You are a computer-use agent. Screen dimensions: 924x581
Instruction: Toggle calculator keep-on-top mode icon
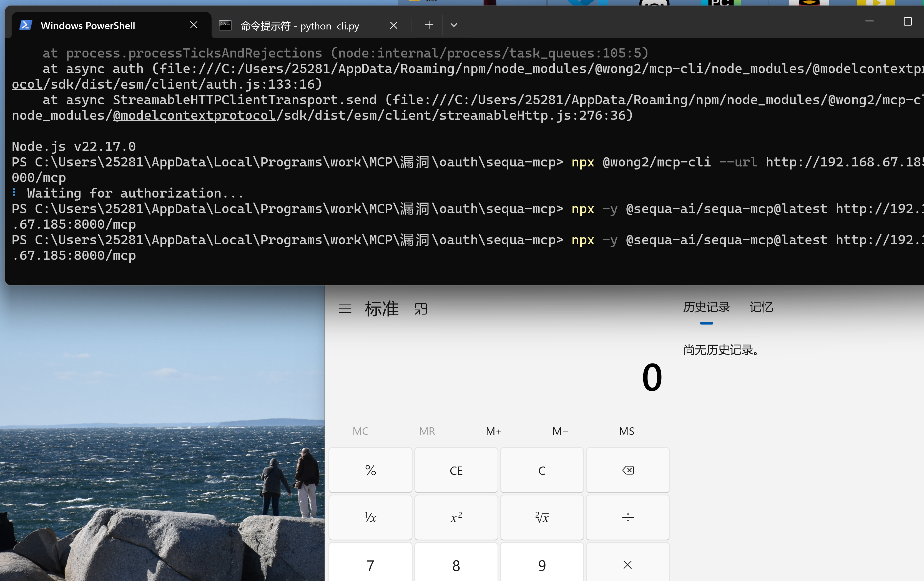coord(421,309)
